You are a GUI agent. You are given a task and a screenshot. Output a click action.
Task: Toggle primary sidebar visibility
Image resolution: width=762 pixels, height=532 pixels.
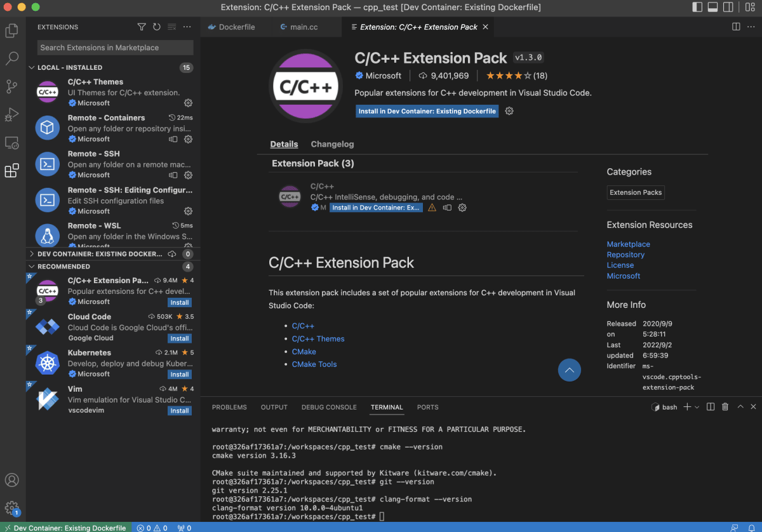click(x=697, y=7)
